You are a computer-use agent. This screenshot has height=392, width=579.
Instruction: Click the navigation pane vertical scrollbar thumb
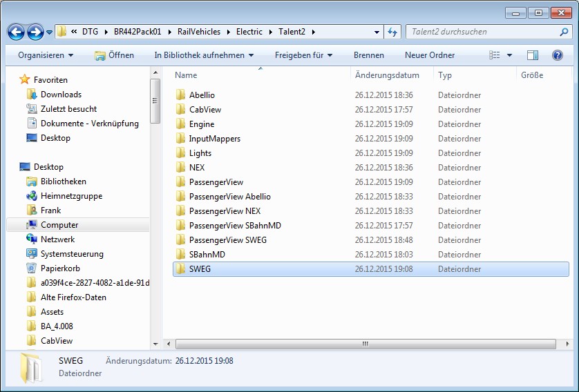coord(155,101)
